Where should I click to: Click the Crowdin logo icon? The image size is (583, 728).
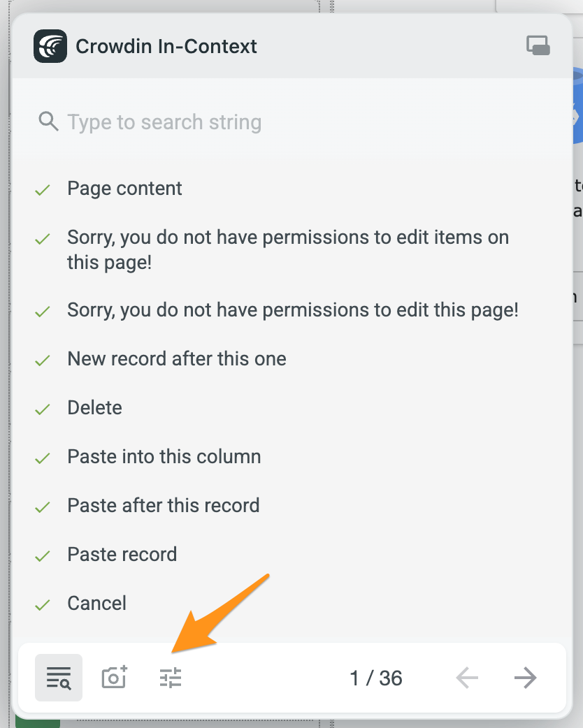click(50, 46)
